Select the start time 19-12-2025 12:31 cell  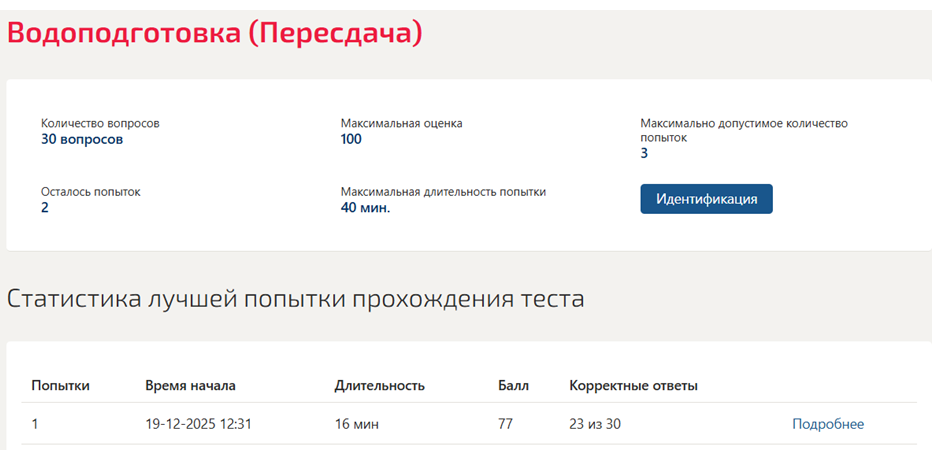coord(198,424)
